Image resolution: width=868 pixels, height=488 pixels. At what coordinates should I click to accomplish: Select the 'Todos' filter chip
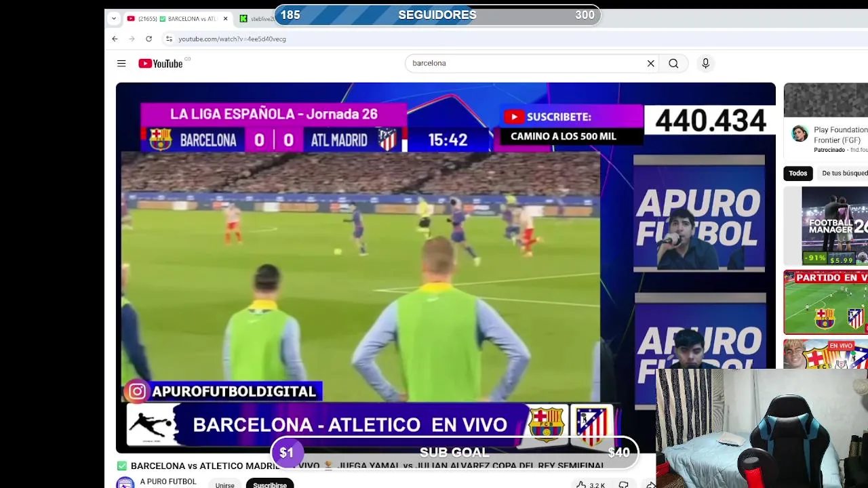click(798, 174)
